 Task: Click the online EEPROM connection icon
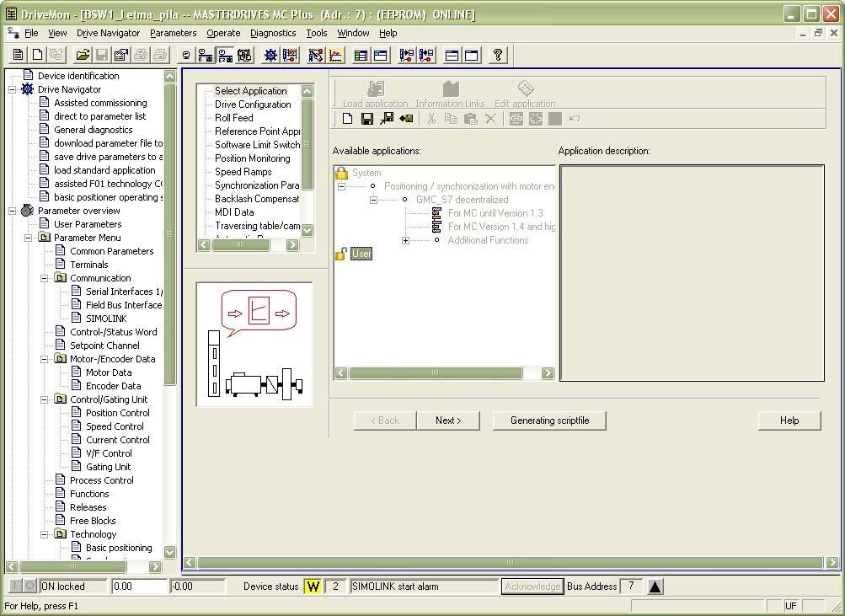pyautogui.click(x=225, y=55)
